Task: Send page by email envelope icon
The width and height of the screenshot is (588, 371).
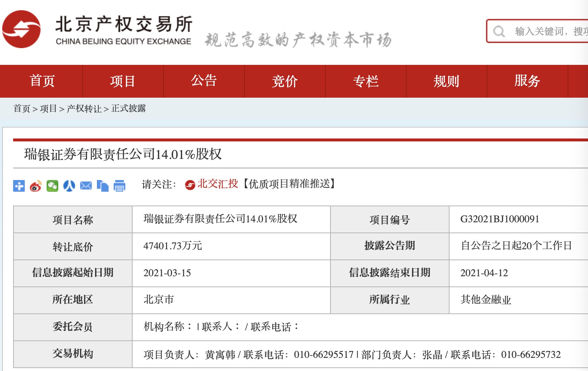Action: 86,186
